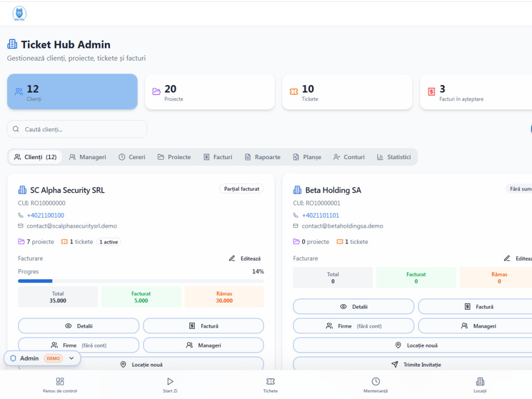Click the 1 tickete ticket icon on the Beta card
Screen dimensions: 532x399
tap(339, 242)
